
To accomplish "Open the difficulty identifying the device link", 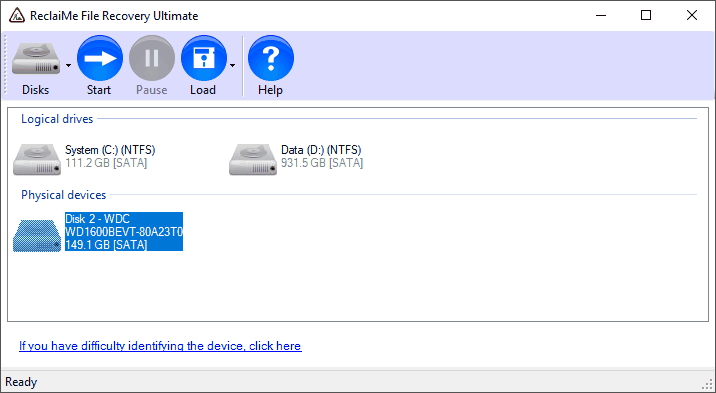I will pos(160,346).
